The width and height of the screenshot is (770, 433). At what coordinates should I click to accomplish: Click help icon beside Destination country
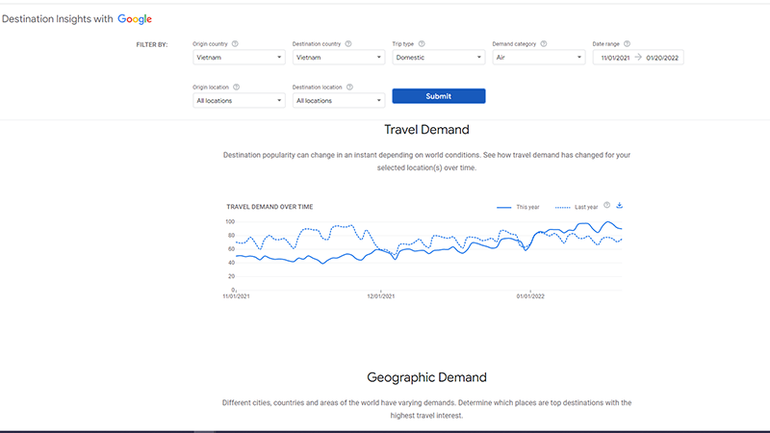348,44
